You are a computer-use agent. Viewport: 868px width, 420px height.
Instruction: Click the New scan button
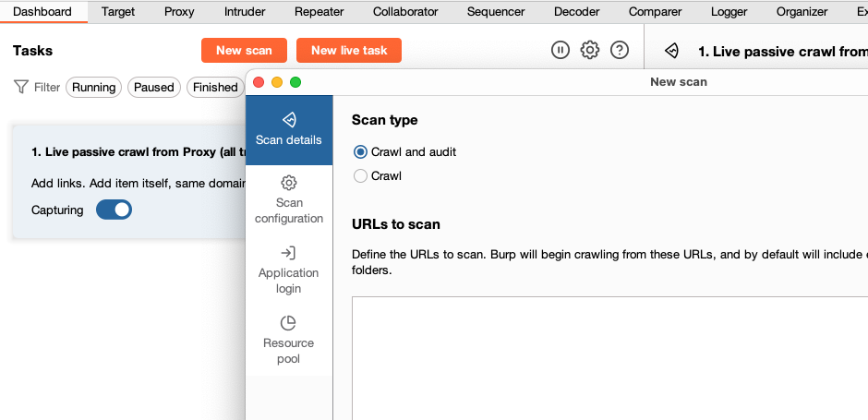click(244, 51)
